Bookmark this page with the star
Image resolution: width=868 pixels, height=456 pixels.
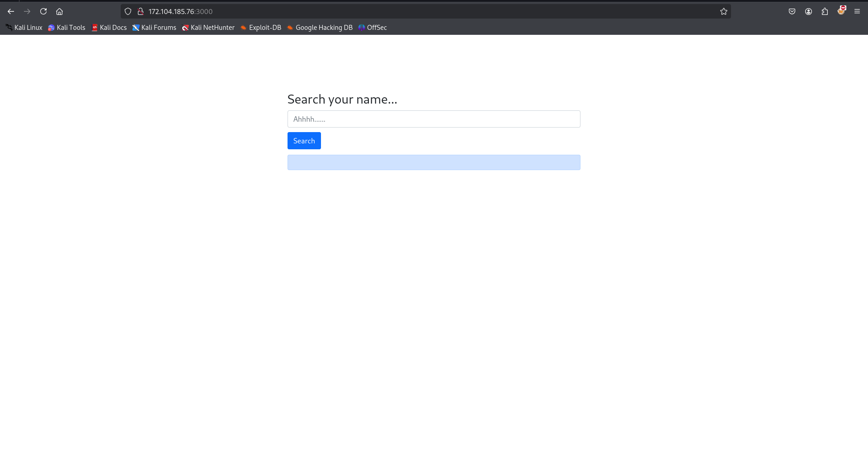[x=723, y=11]
